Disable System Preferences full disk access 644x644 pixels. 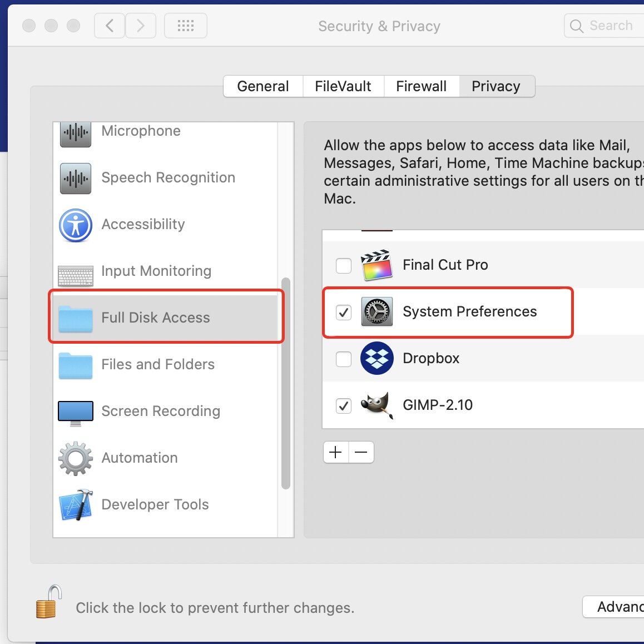click(343, 313)
